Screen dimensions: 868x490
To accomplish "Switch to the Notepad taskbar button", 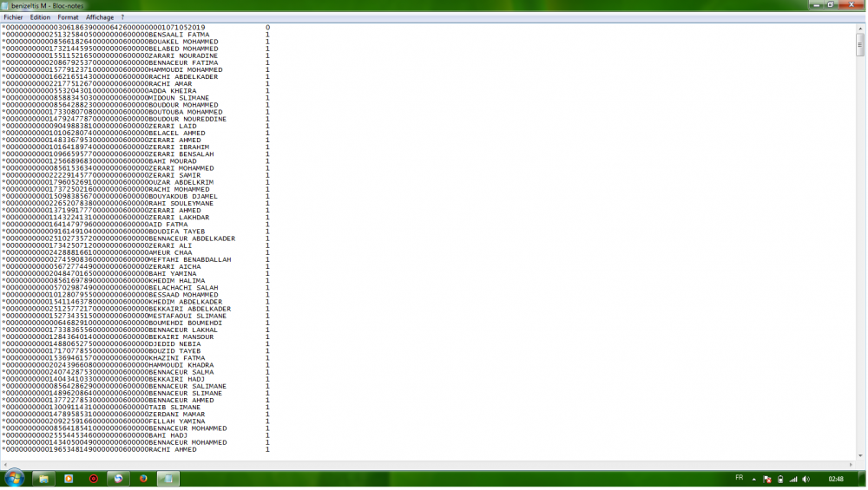I will pos(168,478).
